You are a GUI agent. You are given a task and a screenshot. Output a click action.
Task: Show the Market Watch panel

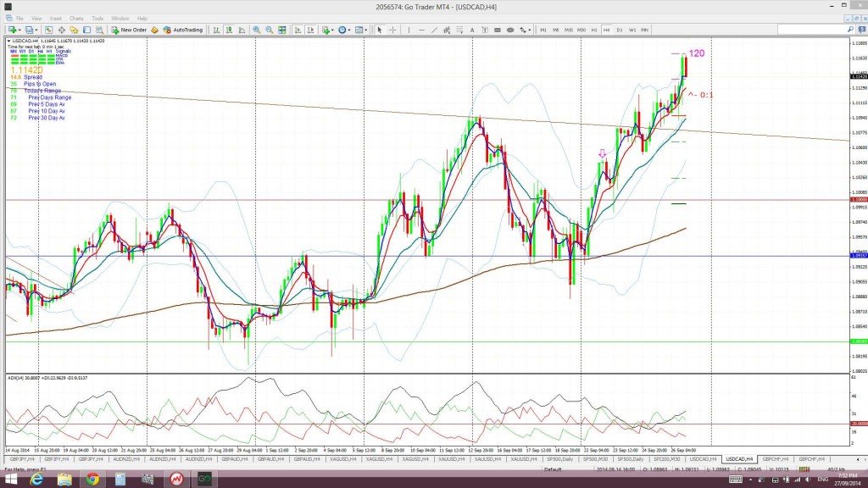coord(48,30)
